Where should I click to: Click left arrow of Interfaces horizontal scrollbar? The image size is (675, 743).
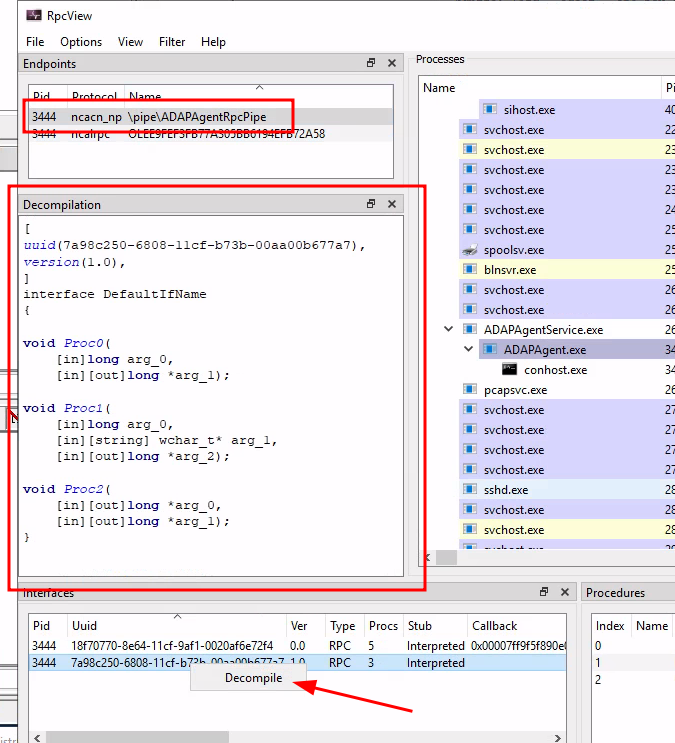point(37,738)
